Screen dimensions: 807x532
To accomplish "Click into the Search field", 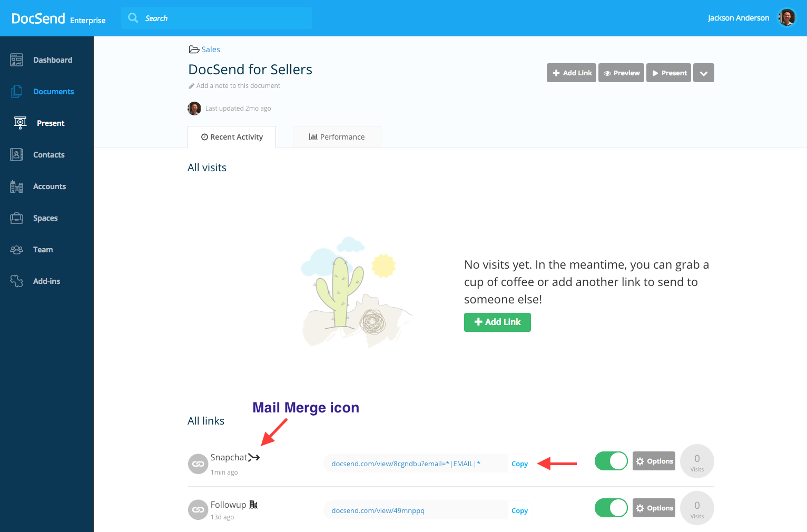I will 216,18.
